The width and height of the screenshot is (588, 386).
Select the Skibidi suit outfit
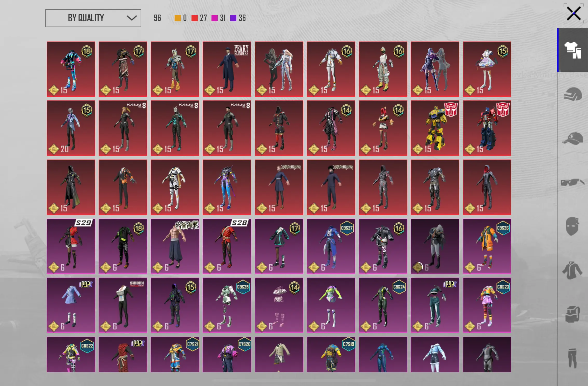point(123,305)
